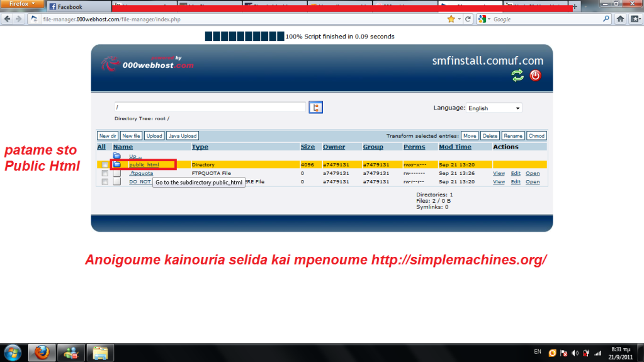644x362 pixels.
Task: Click the green refresh arrows icon
Action: (x=517, y=76)
